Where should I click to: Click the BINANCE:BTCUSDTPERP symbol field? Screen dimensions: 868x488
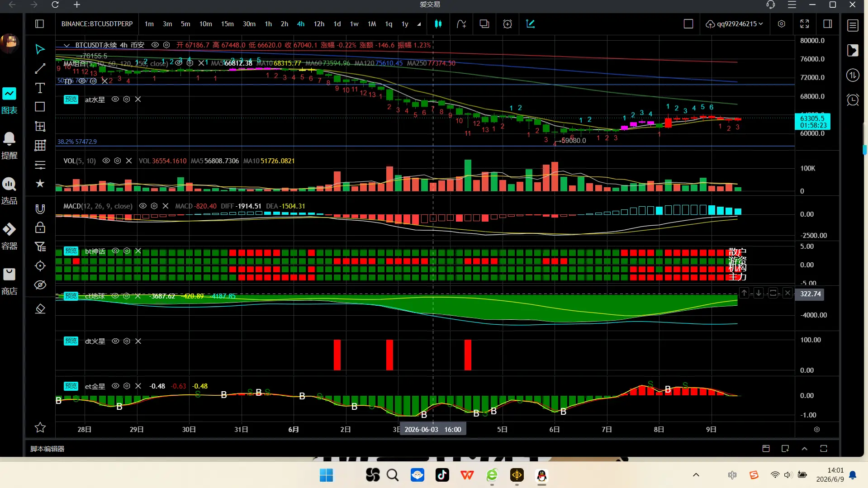[x=97, y=24]
